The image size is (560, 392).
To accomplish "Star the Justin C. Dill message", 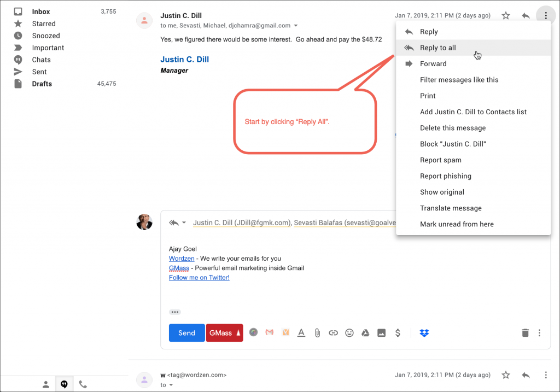I will tap(506, 16).
